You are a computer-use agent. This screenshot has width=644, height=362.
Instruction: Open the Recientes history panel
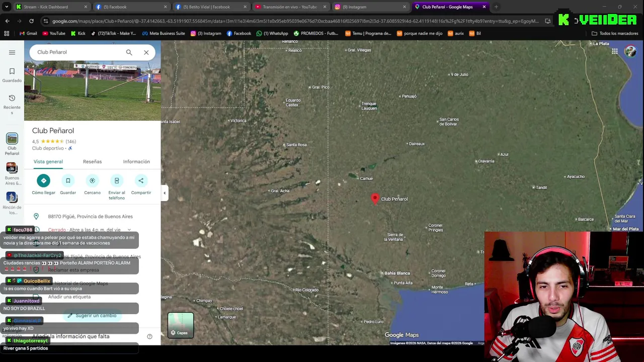tap(12, 105)
